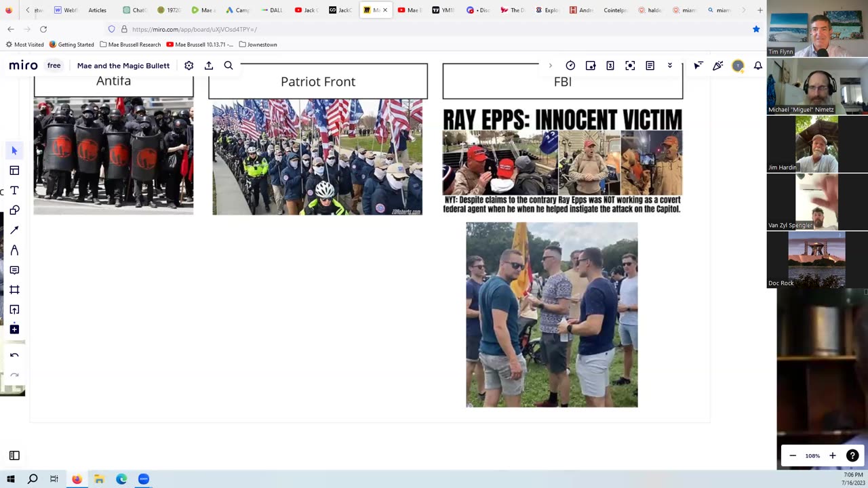This screenshot has height=488, width=868.
Task: Click board title Mae and the Magic Bullett
Action: [123, 66]
